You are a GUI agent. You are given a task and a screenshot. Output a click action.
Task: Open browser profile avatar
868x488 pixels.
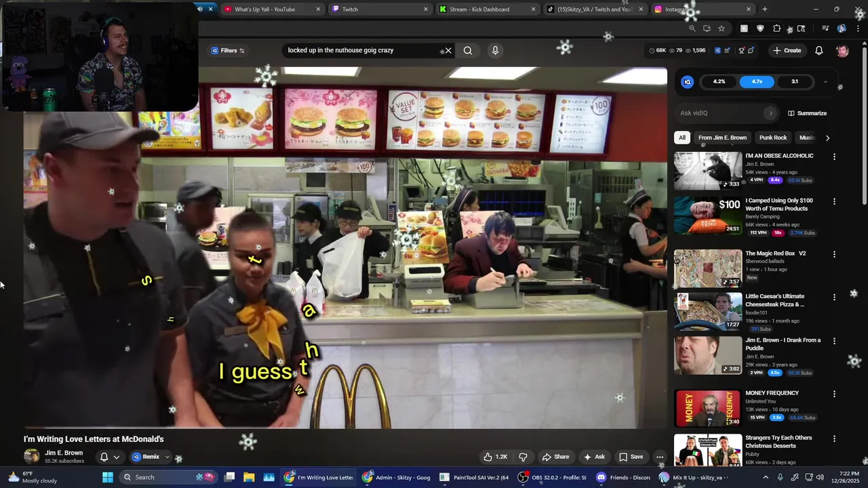point(842,28)
